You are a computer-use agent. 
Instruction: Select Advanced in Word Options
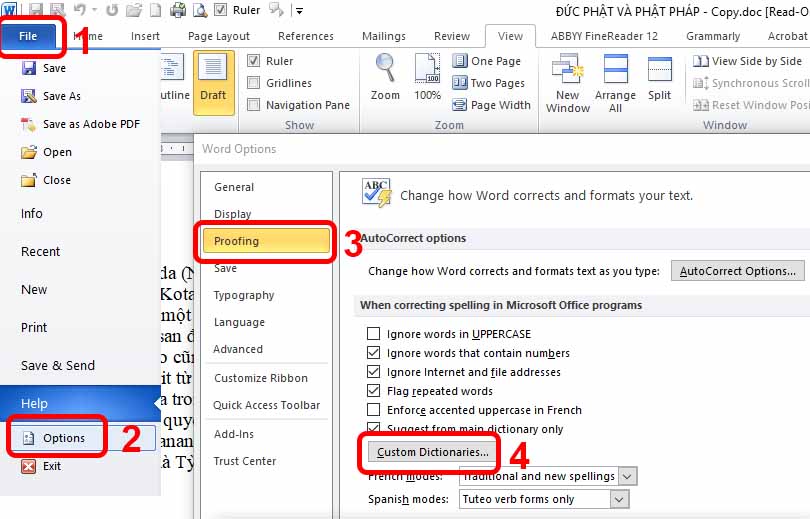tap(238, 349)
